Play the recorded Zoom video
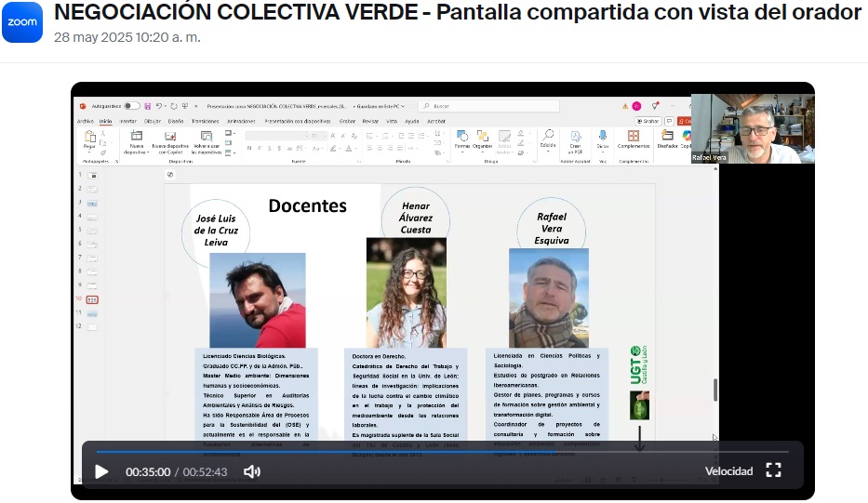 (101, 471)
